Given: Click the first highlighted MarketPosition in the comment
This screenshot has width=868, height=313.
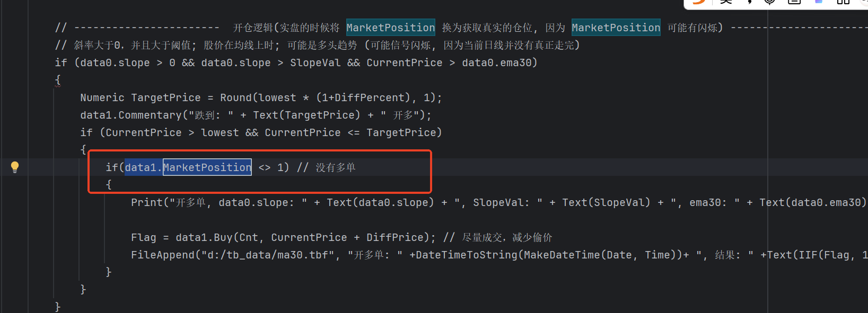Looking at the screenshot, I should pos(391,28).
